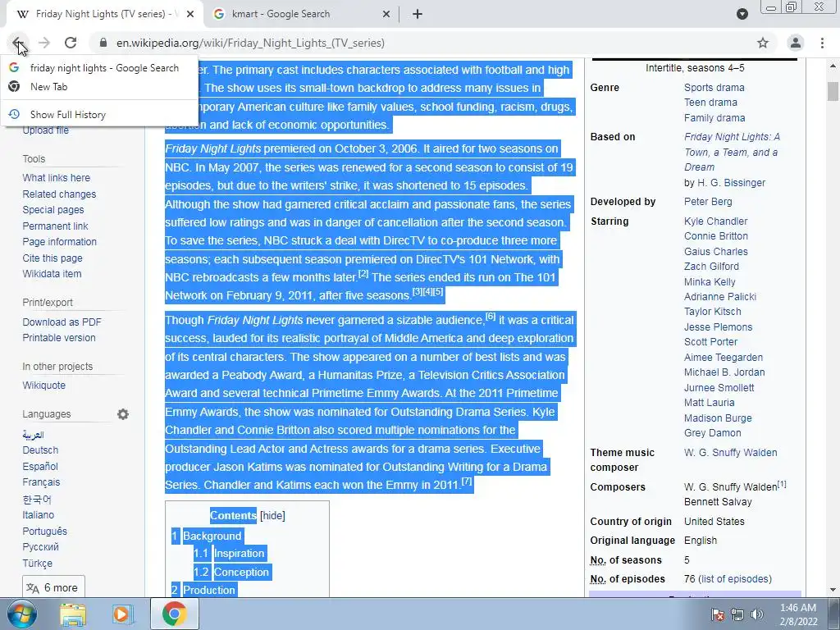Switch to the Español language version
The width and height of the screenshot is (840, 630).
40,467
